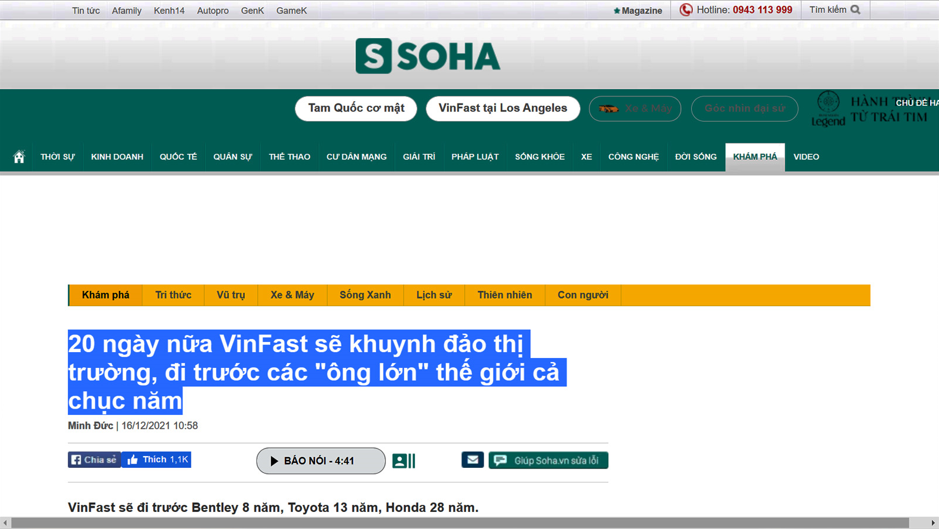Select Xe & Máy sub-tab

[x=292, y=295]
